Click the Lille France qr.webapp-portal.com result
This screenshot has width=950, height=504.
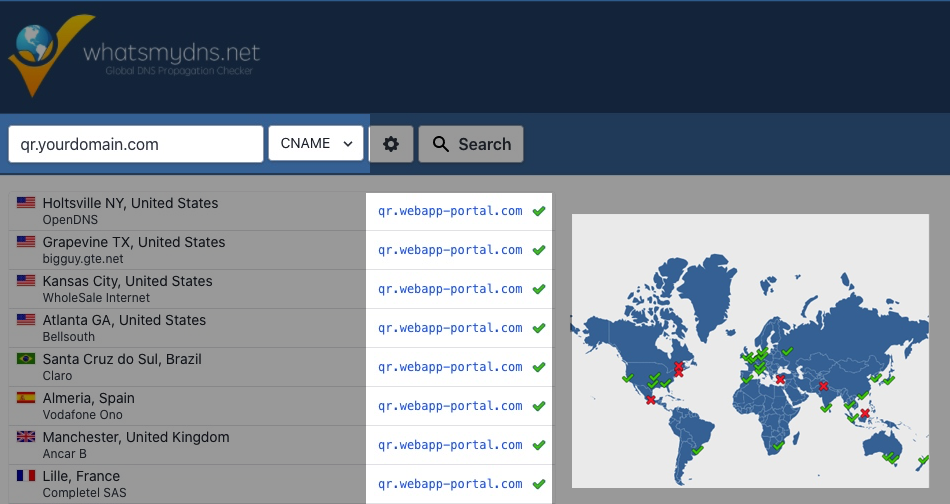[x=450, y=484]
